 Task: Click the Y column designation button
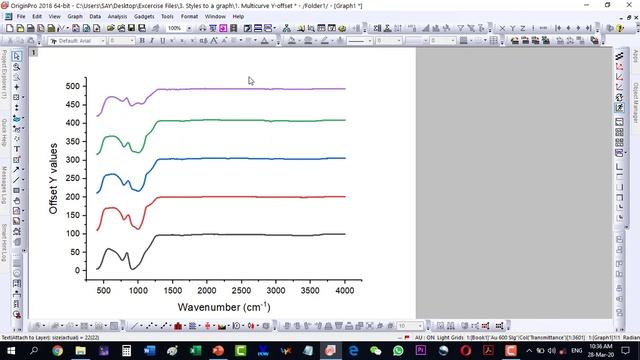pos(513,28)
